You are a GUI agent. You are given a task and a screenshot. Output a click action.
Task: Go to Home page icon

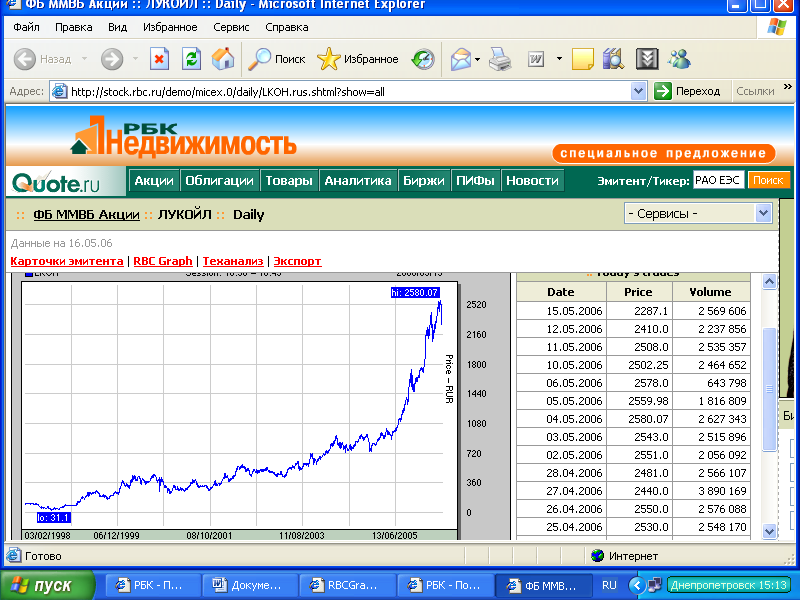coord(223,59)
